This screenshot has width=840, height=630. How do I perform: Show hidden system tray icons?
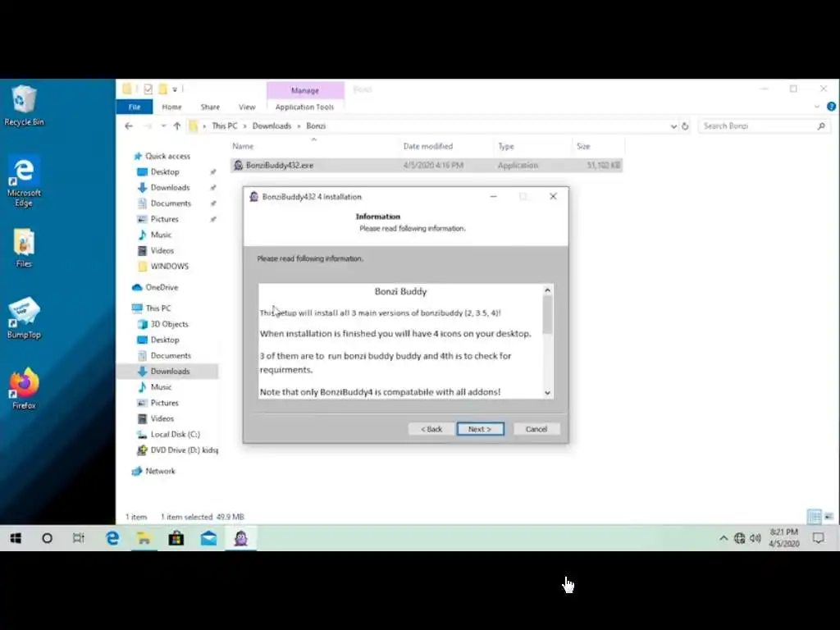point(724,538)
